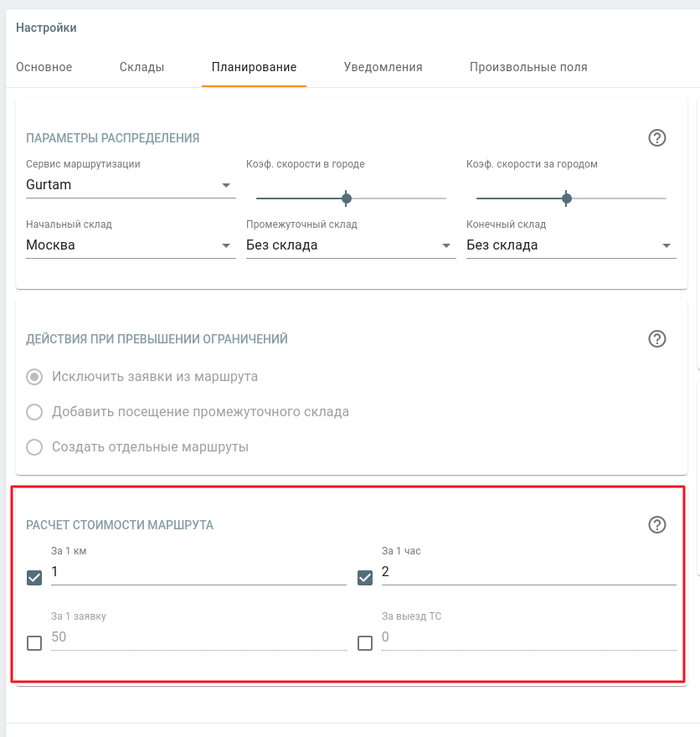700x737 pixels.
Task: Disable the За 1 час checkbox
Action: [x=365, y=578]
